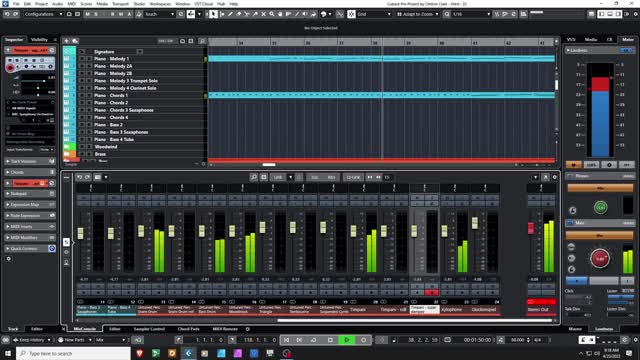
Task: Switch to the Sampler Control tab
Action: point(149,329)
